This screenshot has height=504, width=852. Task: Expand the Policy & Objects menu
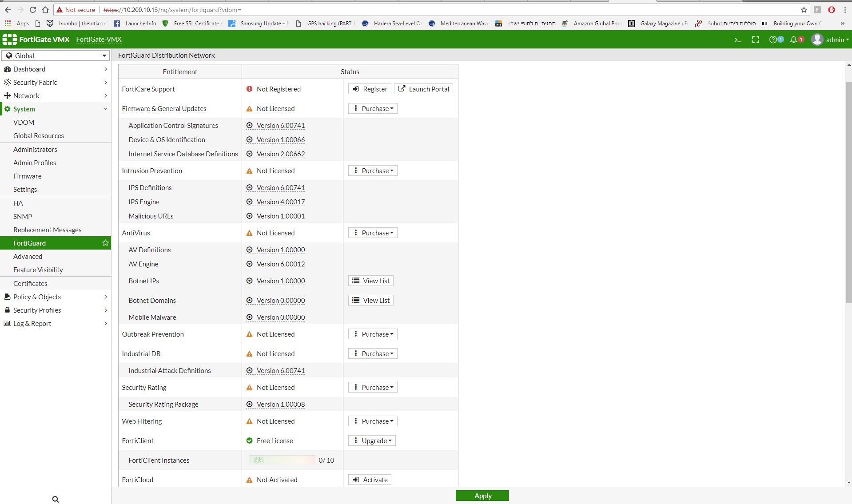click(x=56, y=297)
